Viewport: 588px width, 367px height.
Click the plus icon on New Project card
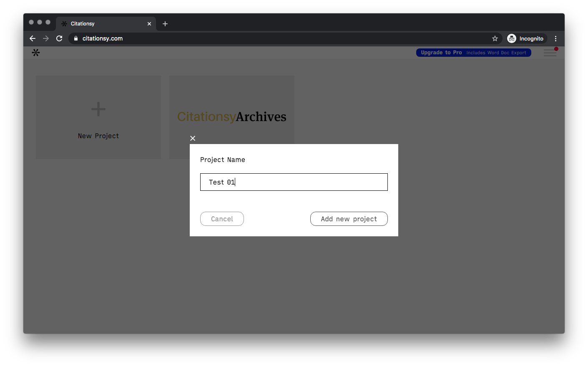pos(98,109)
